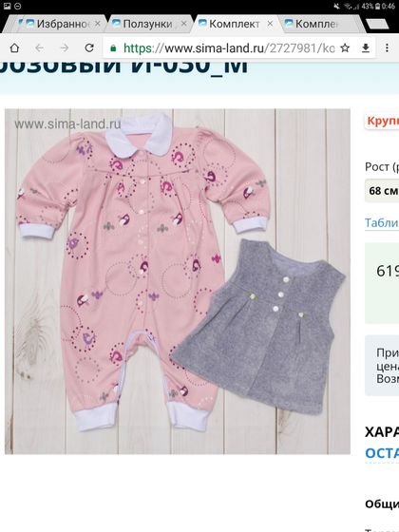Close the Ползунки tab
The height and width of the screenshot is (532, 399).
tap(183, 24)
